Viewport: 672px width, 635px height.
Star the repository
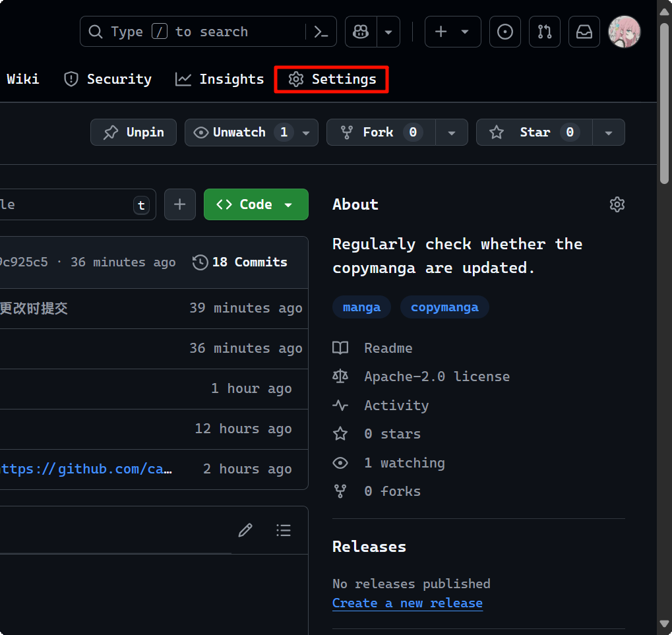click(x=534, y=133)
